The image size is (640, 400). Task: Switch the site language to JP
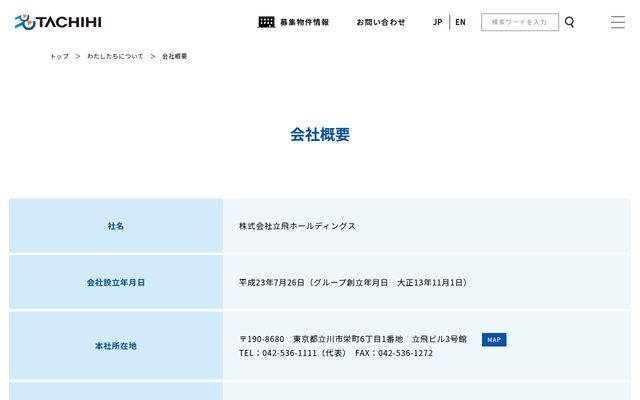click(438, 22)
